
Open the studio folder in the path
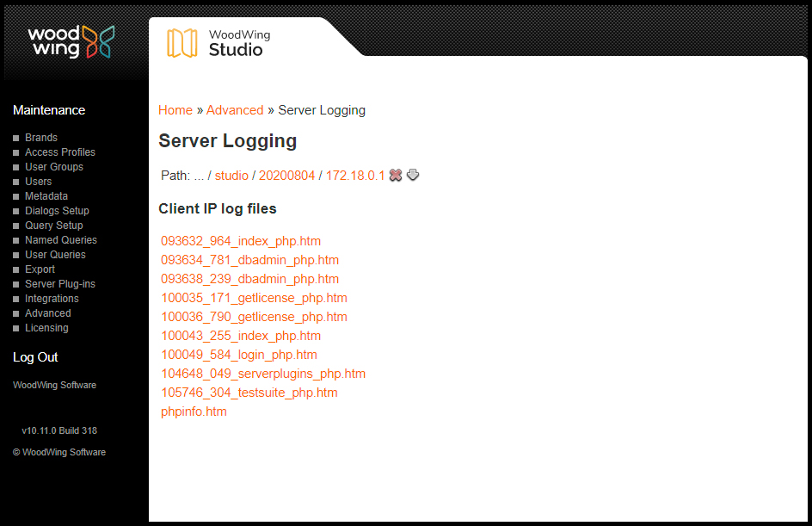click(231, 176)
